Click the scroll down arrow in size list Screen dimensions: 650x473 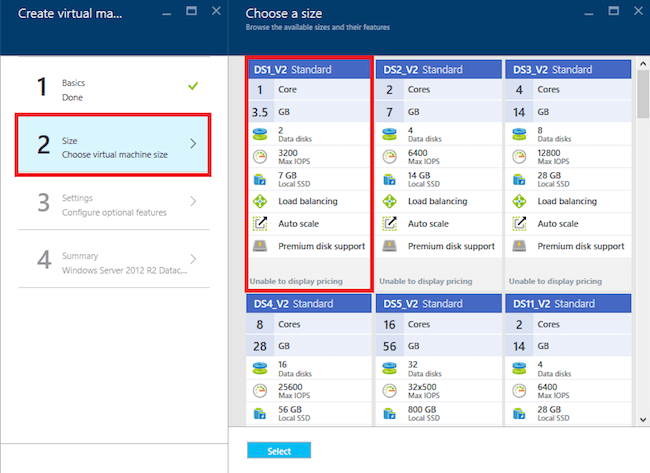tap(643, 420)
